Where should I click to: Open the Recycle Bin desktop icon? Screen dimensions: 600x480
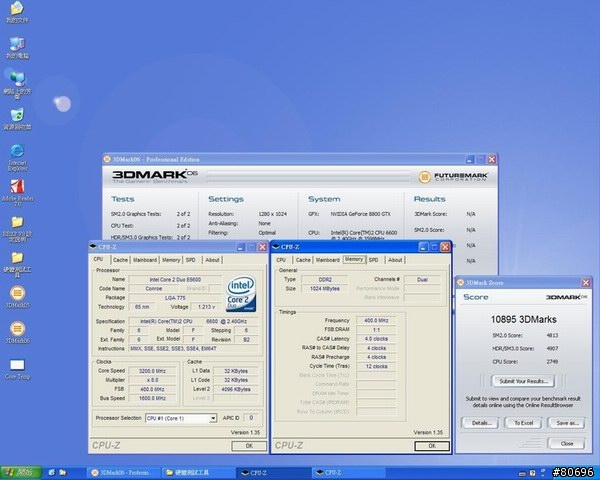tap(17, 119)
